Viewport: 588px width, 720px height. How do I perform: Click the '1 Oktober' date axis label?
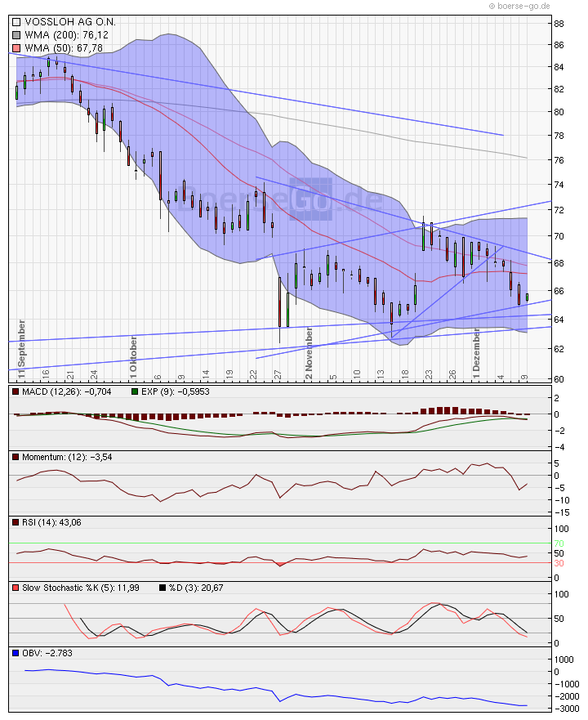point(133,357)
